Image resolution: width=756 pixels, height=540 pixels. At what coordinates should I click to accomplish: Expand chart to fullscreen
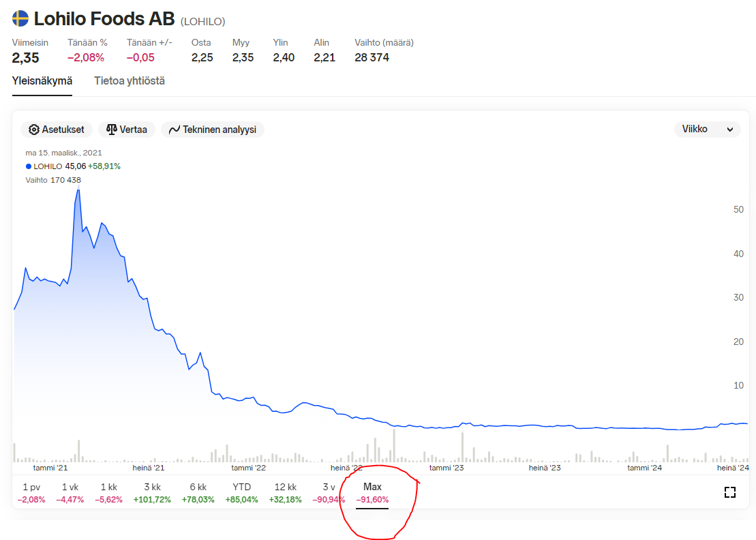click(730, 492)
